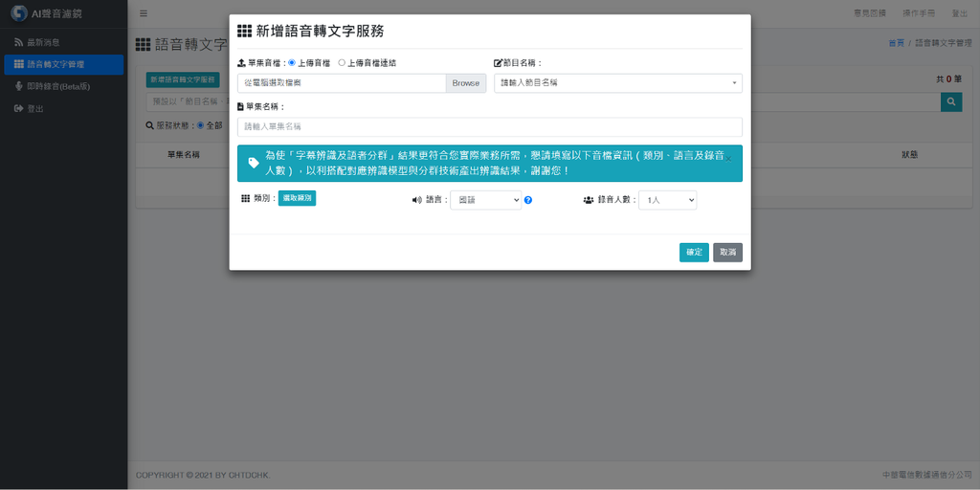
Task: Open 即時錄音(Beta版) in the sidebar
Action: click(x=64, y=86)
